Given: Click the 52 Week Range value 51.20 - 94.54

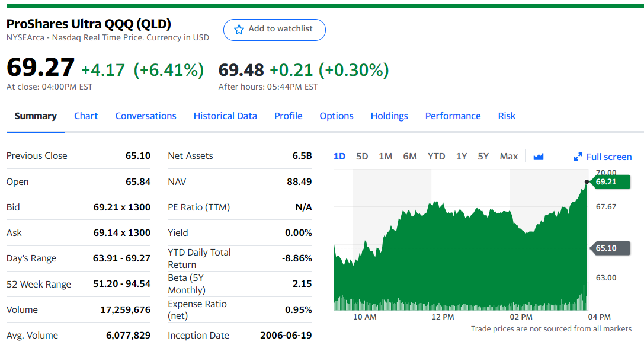Looking at the screenshot, I should click(121, 283).
